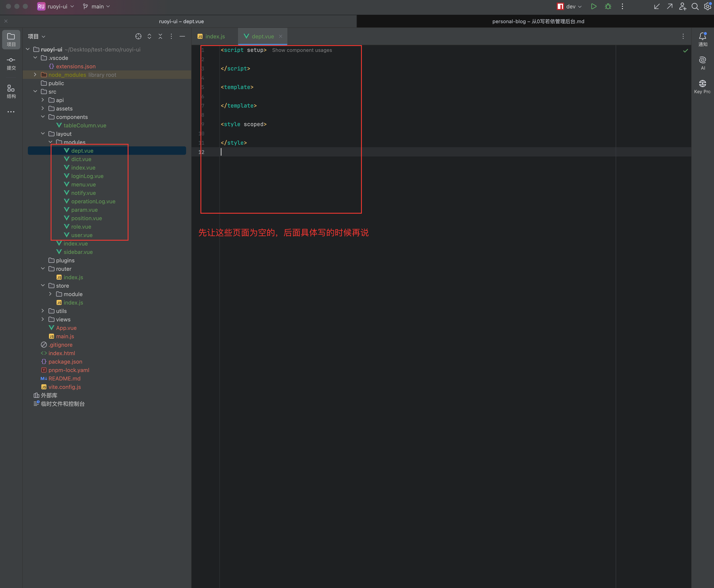Open IDE settings gear
Screen dimensions: 714x588
pos(707,7)
